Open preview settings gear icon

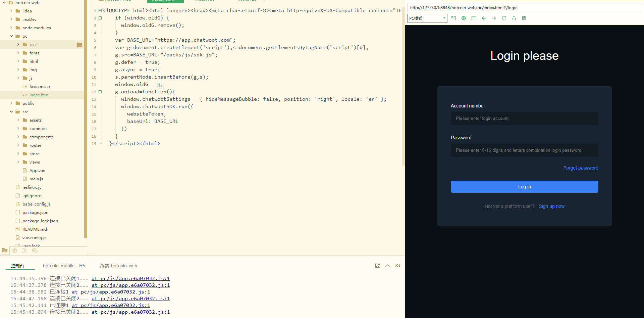click(464, 18)
